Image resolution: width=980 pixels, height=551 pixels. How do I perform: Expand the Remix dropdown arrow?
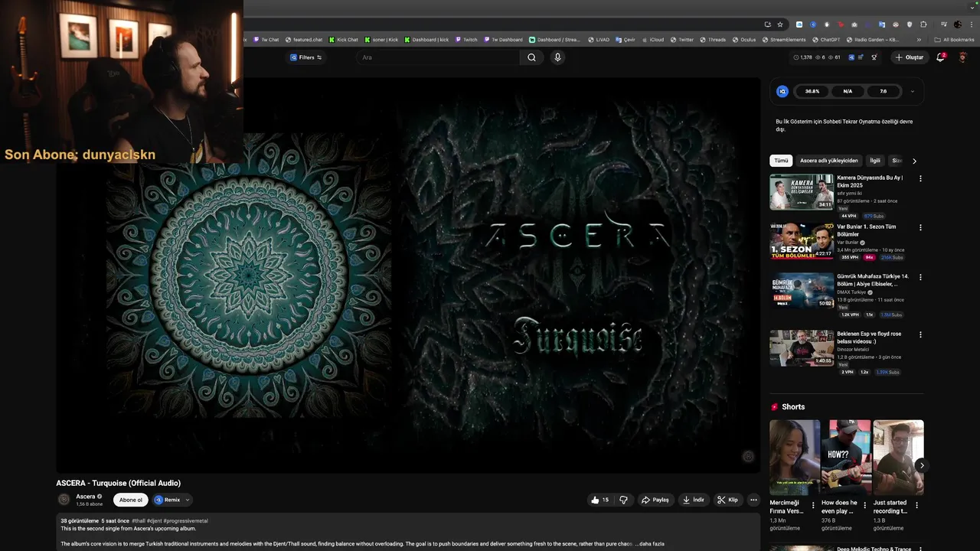(188, 500)
